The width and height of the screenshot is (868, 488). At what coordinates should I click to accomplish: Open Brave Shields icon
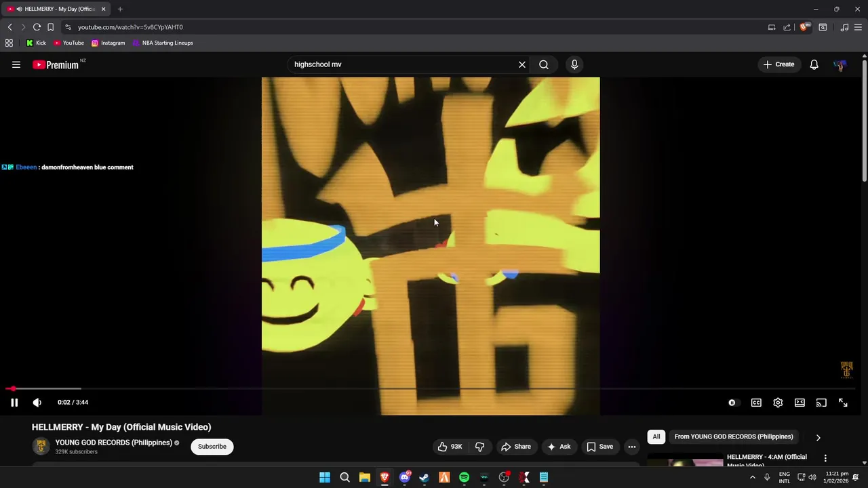tap(804, 27)
